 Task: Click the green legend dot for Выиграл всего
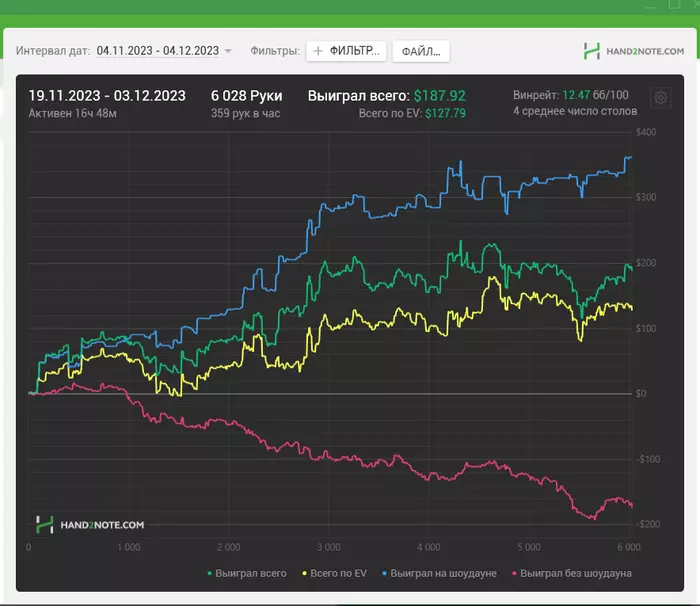tap(209, 573)
